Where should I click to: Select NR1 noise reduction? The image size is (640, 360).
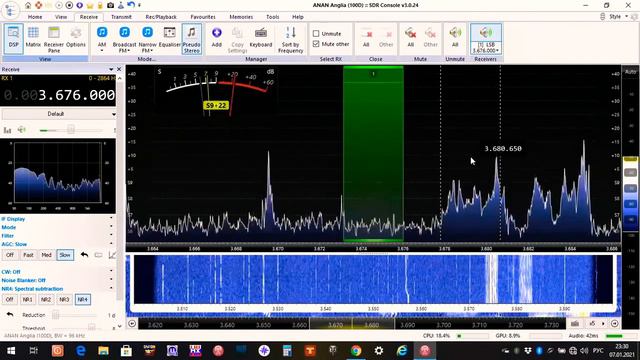click(x=27, y=299)
